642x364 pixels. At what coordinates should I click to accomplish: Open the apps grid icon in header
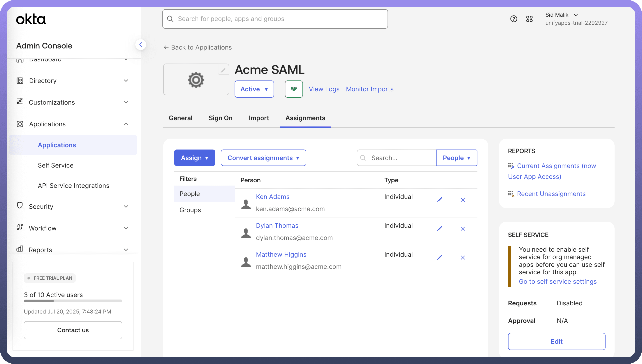click(x=529, y=19)
